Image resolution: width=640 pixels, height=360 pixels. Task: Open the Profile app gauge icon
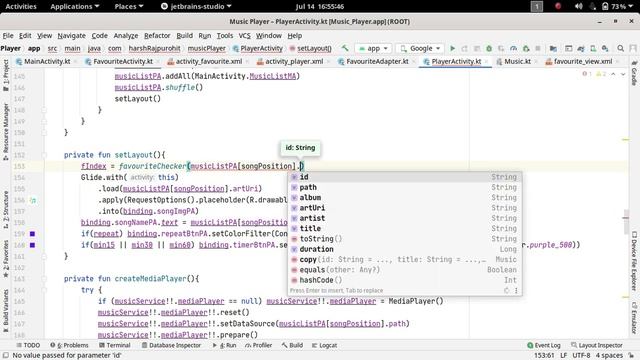(513, 48)
